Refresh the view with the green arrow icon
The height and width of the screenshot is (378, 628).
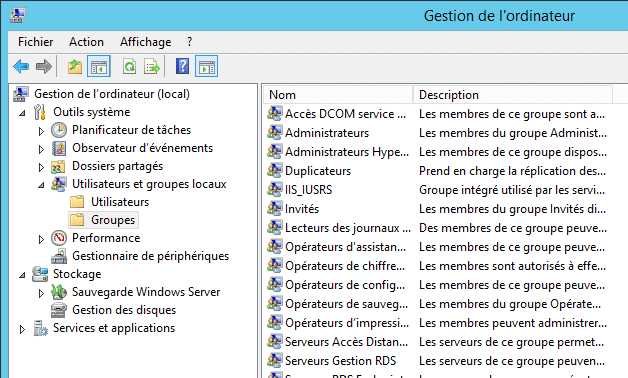[x=129, y=66]
